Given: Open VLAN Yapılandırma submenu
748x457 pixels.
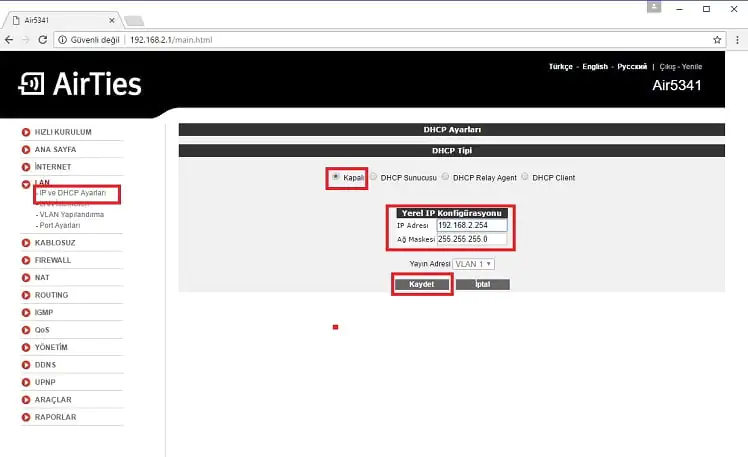Looking at the screenshot, I should 72,215.
